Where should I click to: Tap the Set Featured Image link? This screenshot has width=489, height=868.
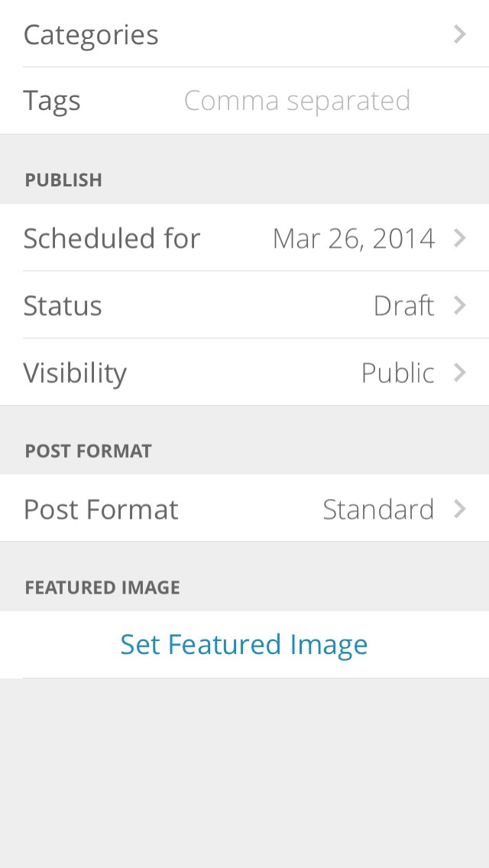tap(244, 644)
